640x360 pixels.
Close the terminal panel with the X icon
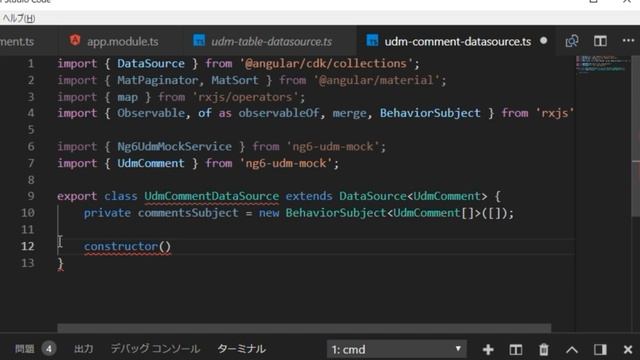pos(628,350)
